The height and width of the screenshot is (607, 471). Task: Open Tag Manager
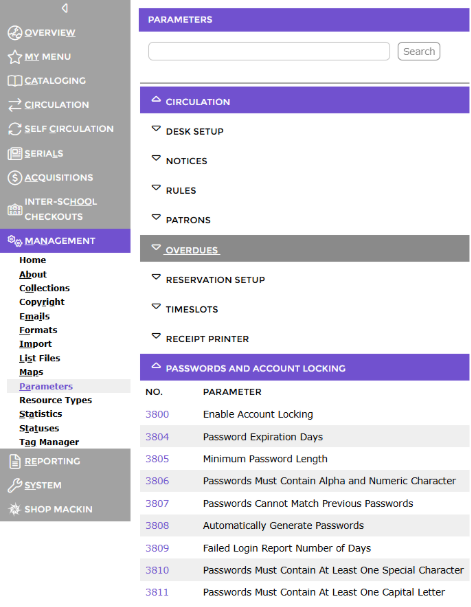[x=49, y=442]
